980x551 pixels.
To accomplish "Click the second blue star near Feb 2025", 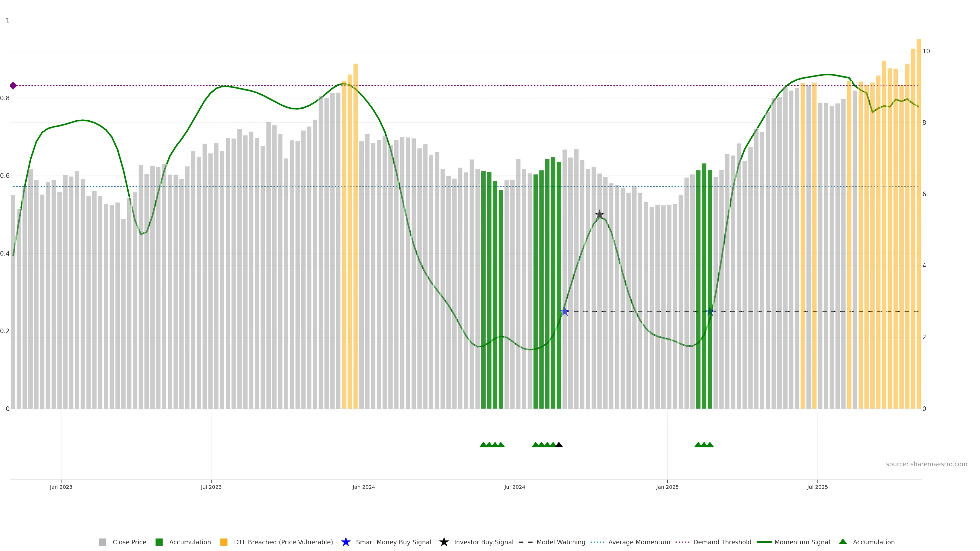I will point(709,311).
